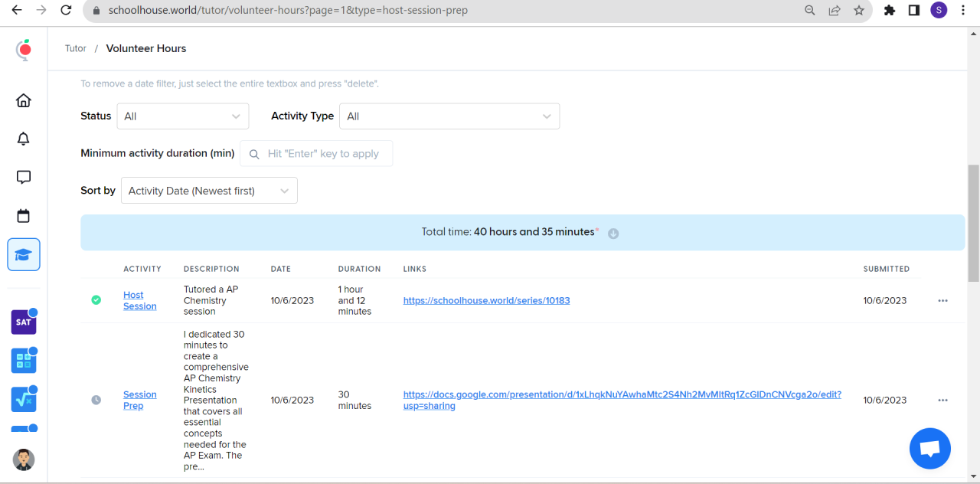980x484 pixels.
Task: Click the user avatar in sidebar
Action: [x=24, y=459]
